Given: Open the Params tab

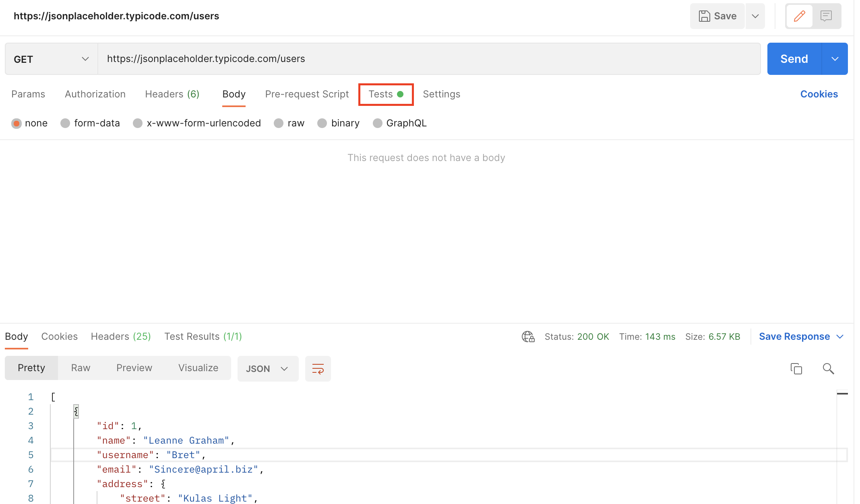Looking at the screenshot, I should pos(28,94).
